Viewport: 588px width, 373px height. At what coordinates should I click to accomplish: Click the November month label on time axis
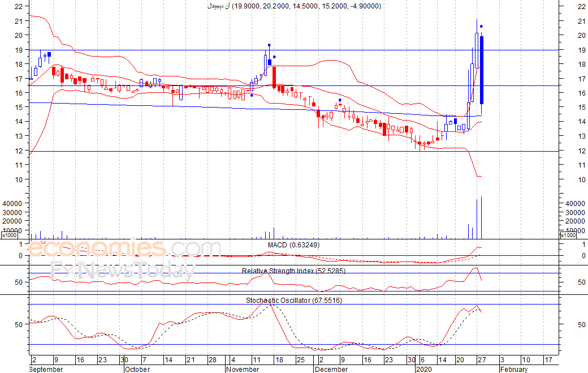[243, 369]
